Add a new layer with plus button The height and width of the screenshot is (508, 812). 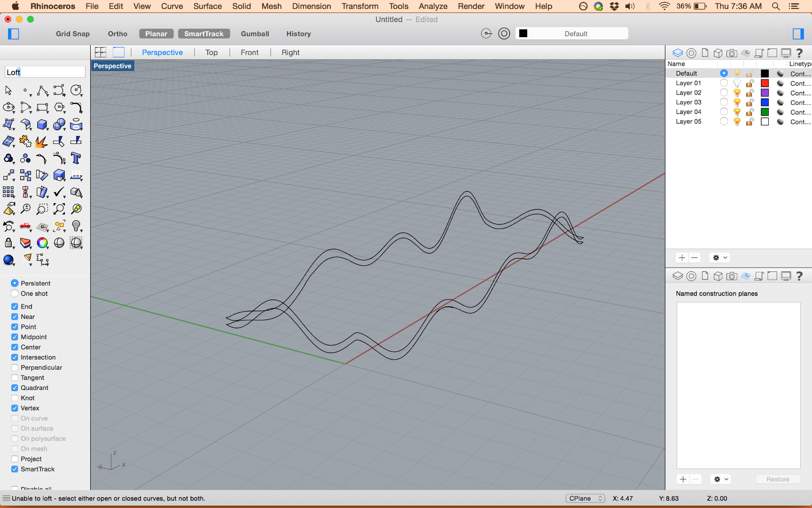coord(682,258)
